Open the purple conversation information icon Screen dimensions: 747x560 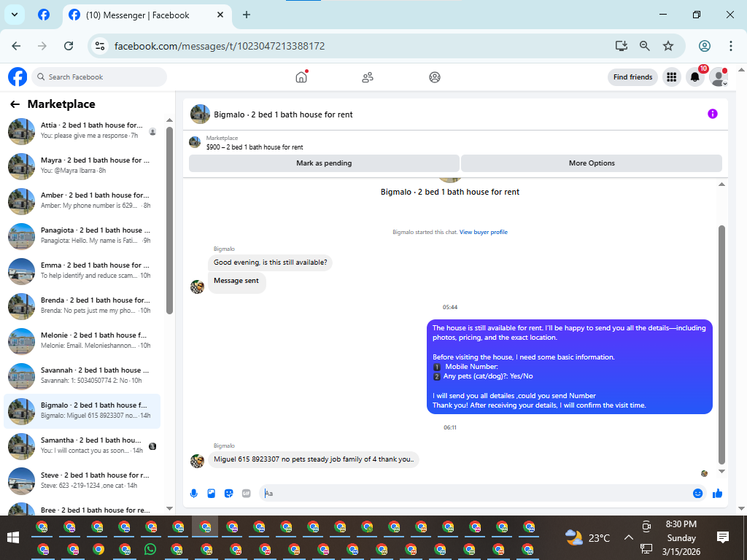712,114
